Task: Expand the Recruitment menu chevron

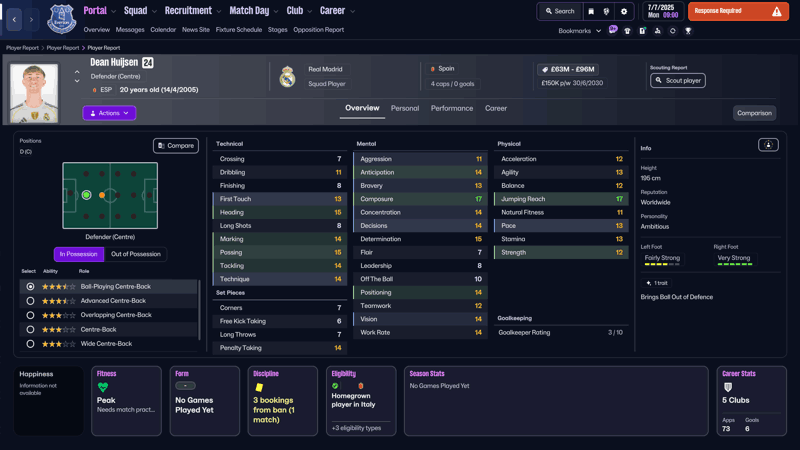Action: pos(219,11)
